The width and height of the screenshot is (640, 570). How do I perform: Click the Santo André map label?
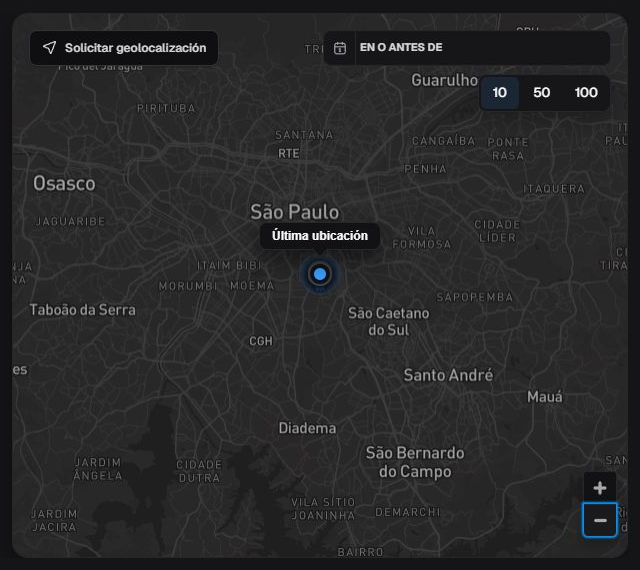[x=448, y=375]
